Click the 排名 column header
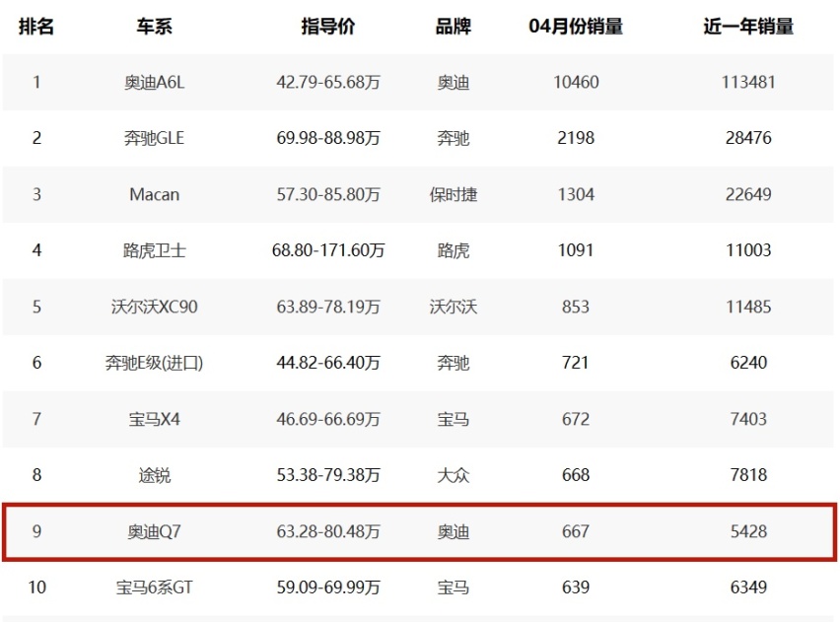The height and width of the screenshot is (622, 840). coord(36,27)
